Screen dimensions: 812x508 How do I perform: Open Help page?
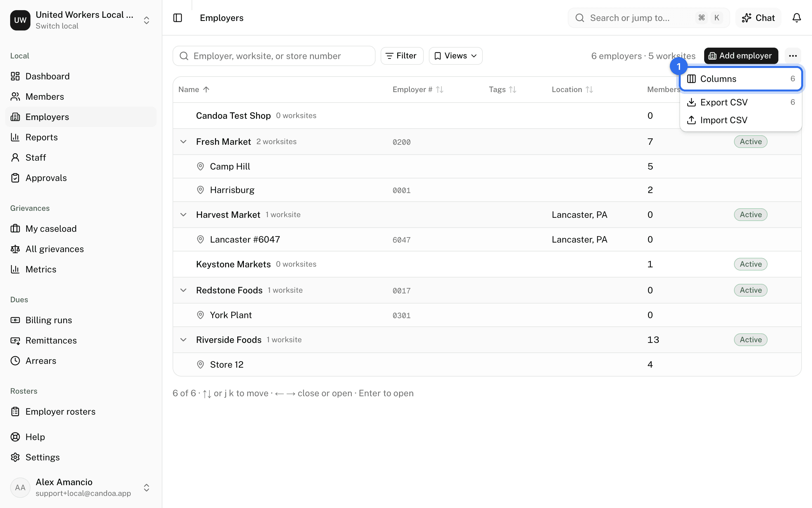click(81, 437)
